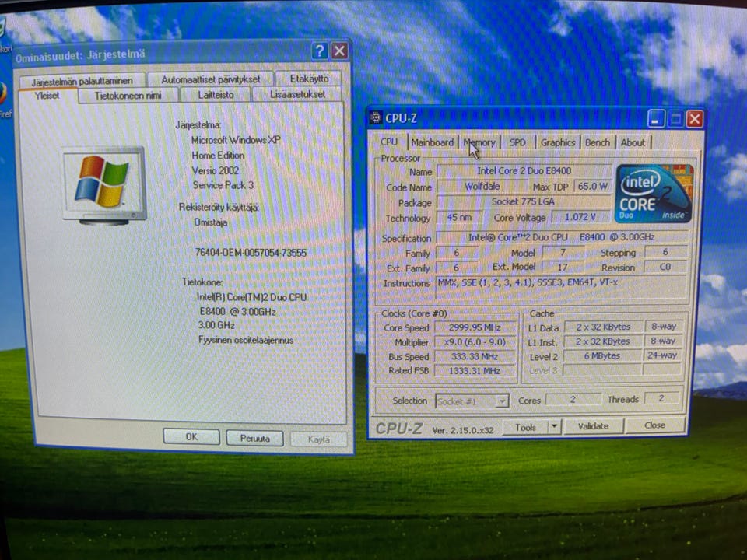The height and width of the screenshot is (560, 747).
Task: Switch to the Tietokoneen nimi tab
Action: (128, 95)
